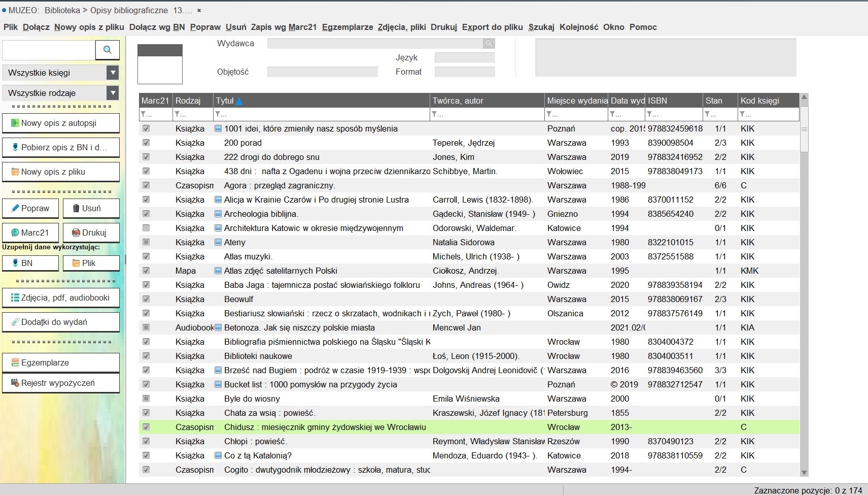Click filter funnel under ISBN column
This screenshot has width=868, height=495.
pyautogui.click(x=650, y=115)
